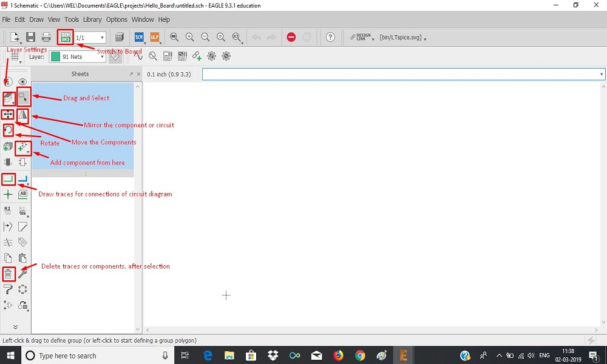Open the Library menu
This screenshot has height=364, width=607.
tap(92, 19)
